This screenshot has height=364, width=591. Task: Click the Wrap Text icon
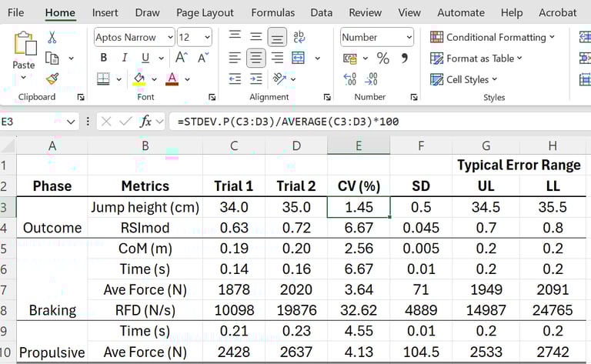299,37
